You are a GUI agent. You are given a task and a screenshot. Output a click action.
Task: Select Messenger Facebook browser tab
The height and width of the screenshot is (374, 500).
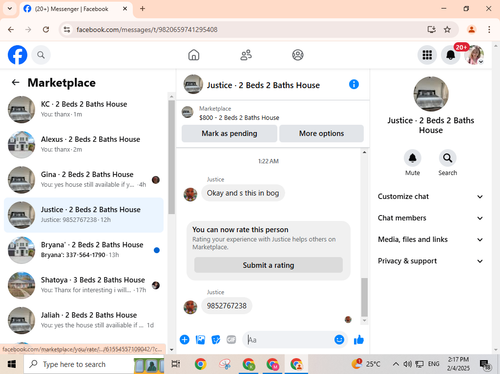click(76, 9)
